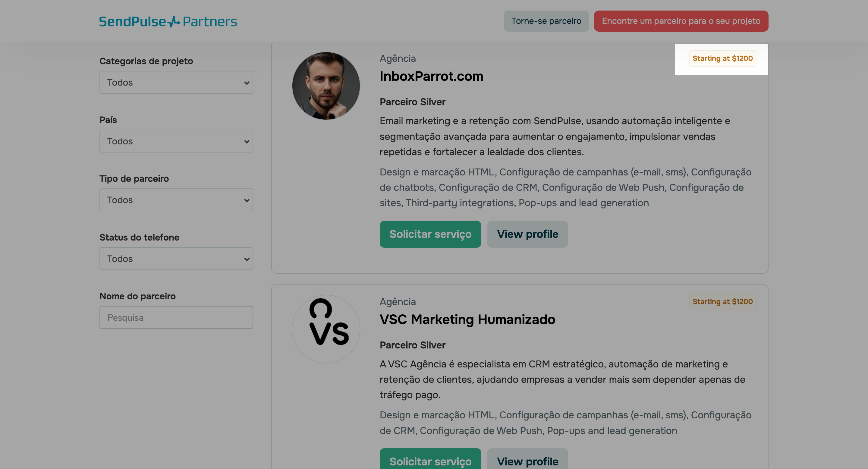
Task: Click the "Parceiro Silver" label on InboxParrot card
Action: tap(412, 102)
